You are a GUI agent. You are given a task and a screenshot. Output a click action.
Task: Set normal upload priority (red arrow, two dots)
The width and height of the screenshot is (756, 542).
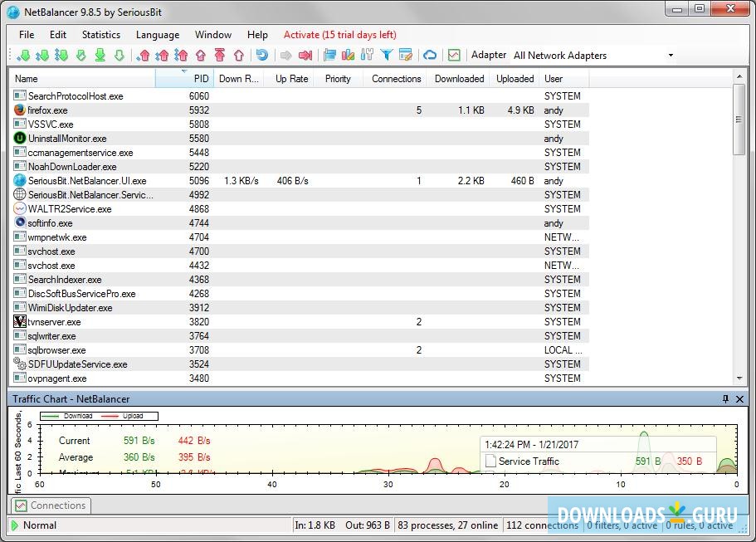coord(162,56)
